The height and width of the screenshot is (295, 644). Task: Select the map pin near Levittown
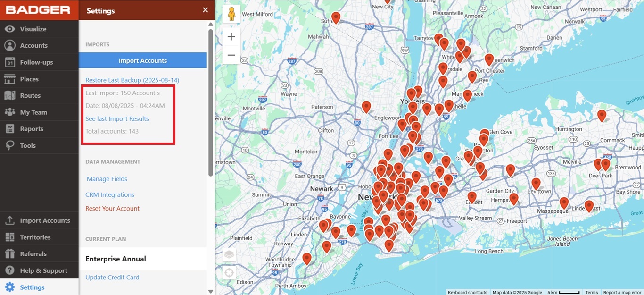(536, 184)
